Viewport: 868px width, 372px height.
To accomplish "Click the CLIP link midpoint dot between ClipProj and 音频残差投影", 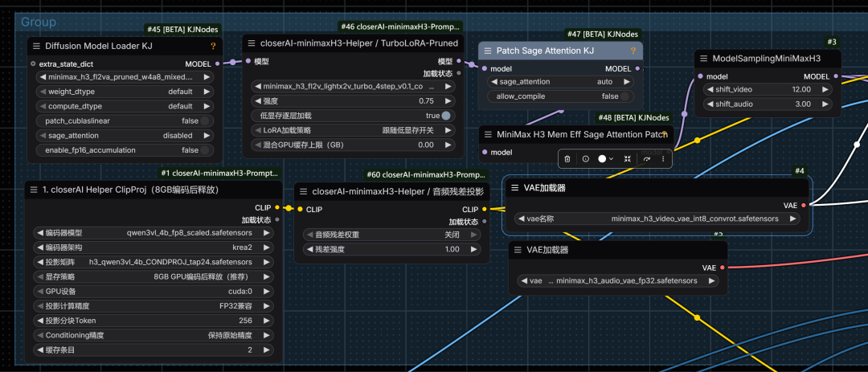I will [288, 208].
